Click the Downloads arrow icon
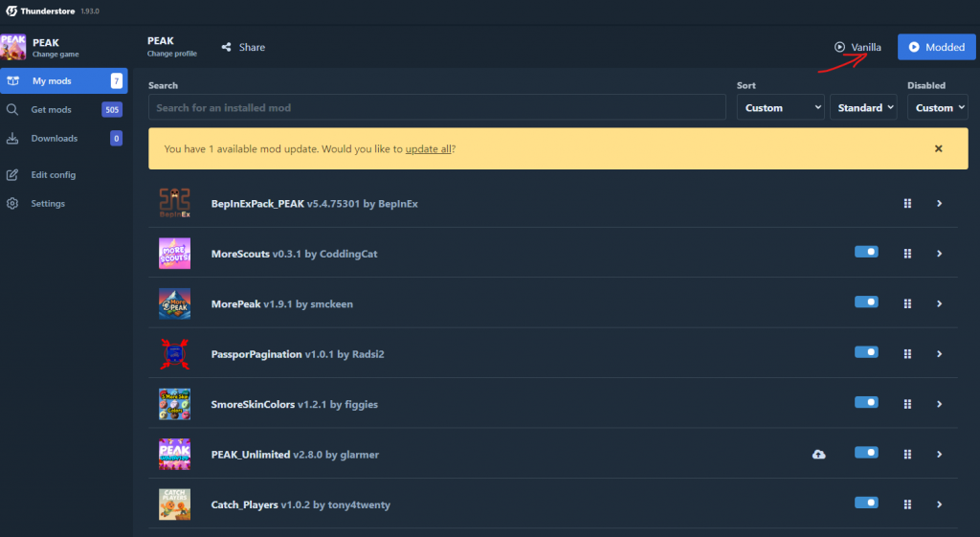Image resolution: width=980 pixels, height=537 pixels. point(12,138)
